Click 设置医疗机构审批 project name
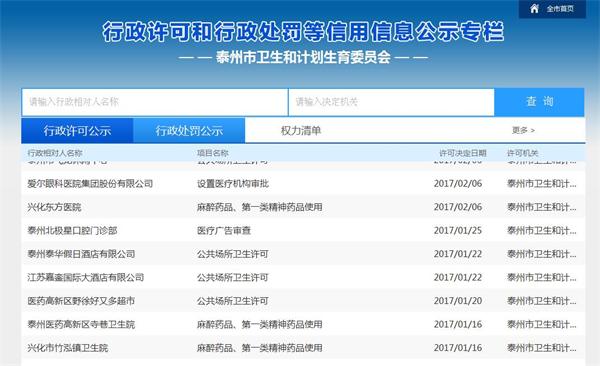This screenshot has height=366, width=600. point(233,184)
